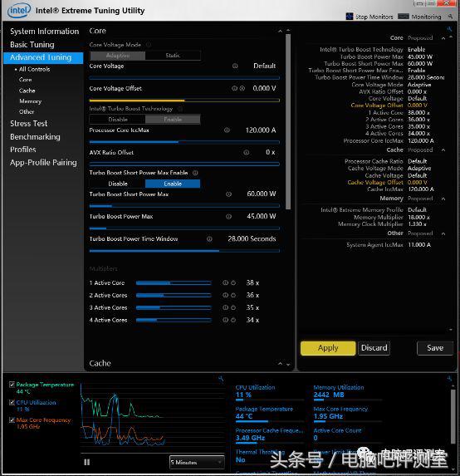Open info icon for Turbo Boost Power Max
This screenshot has width=460, height=476.
(229, 217)
